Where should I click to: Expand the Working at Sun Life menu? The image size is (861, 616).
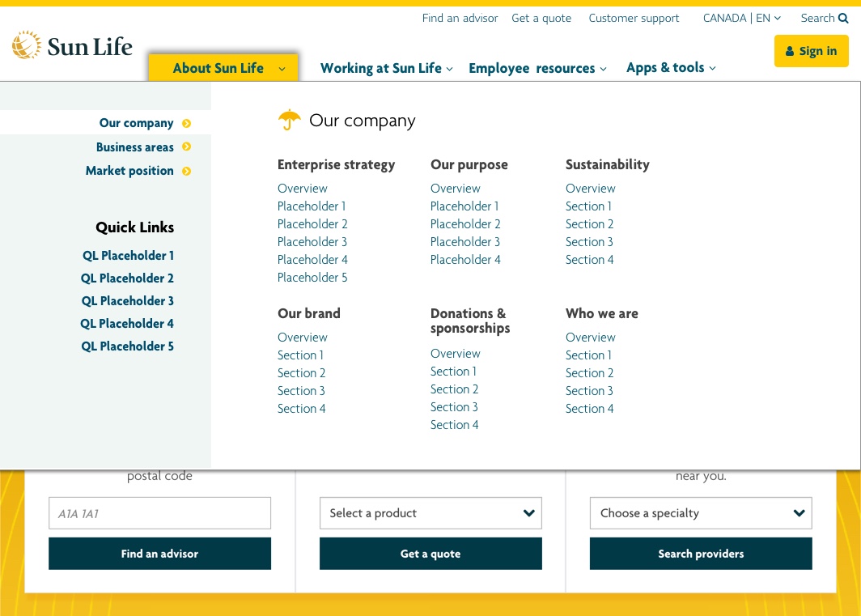coord(387,68)
